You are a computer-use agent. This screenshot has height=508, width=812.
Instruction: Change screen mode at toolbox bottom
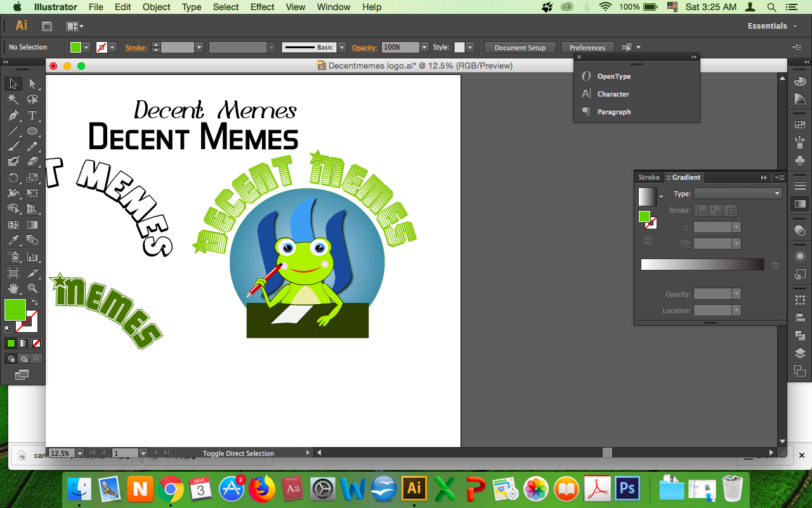[22, 375]
